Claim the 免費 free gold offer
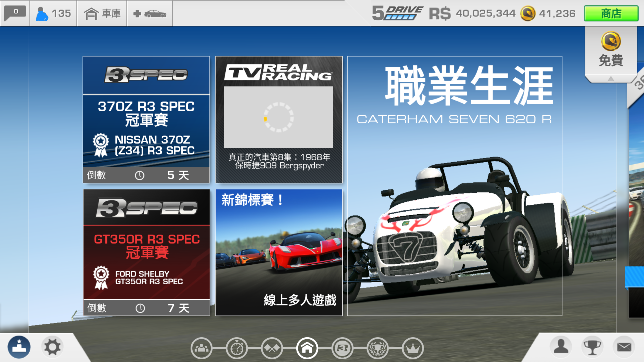 611,50
